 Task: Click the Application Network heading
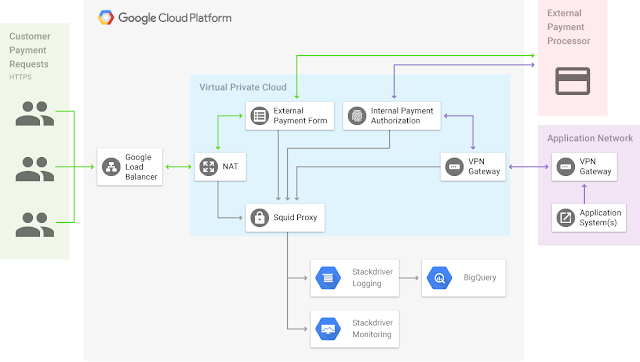point(590,138)
